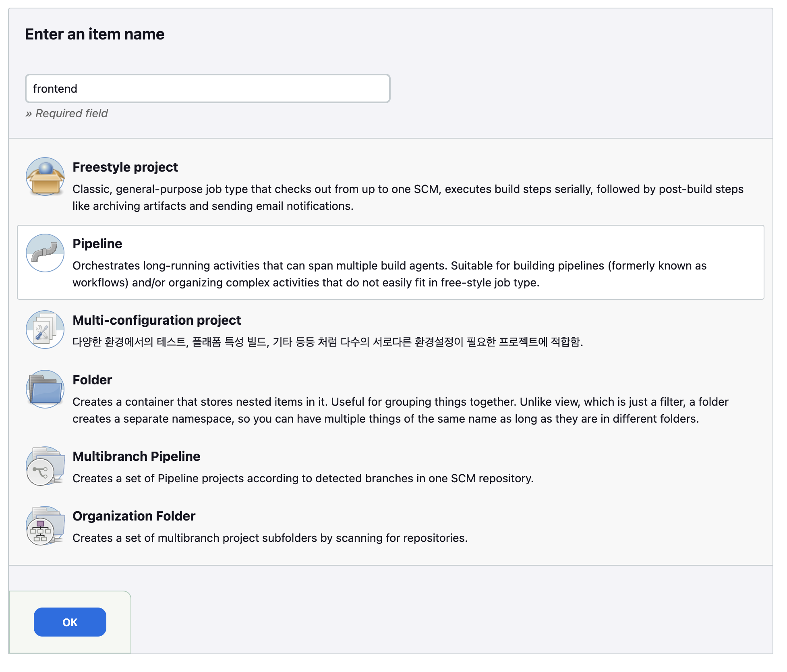
Task: Click the Multi-configuration project tools icon
Action: (x=45, y=330)
